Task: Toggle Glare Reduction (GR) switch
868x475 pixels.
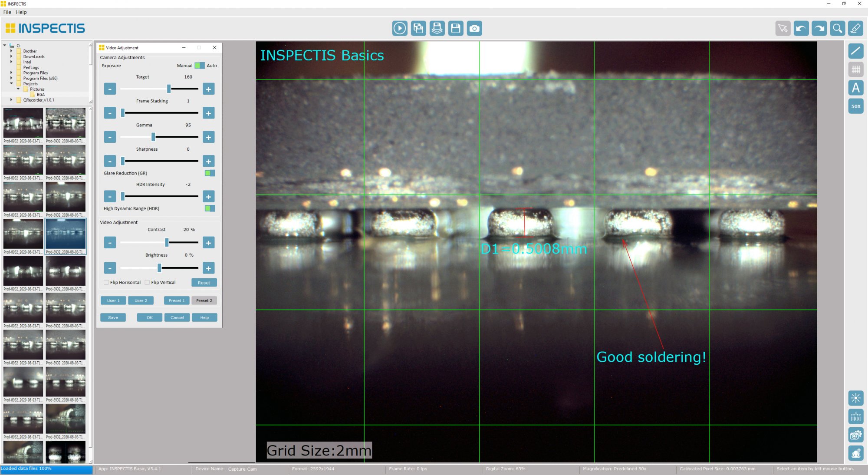Action: tap(209, 173)
